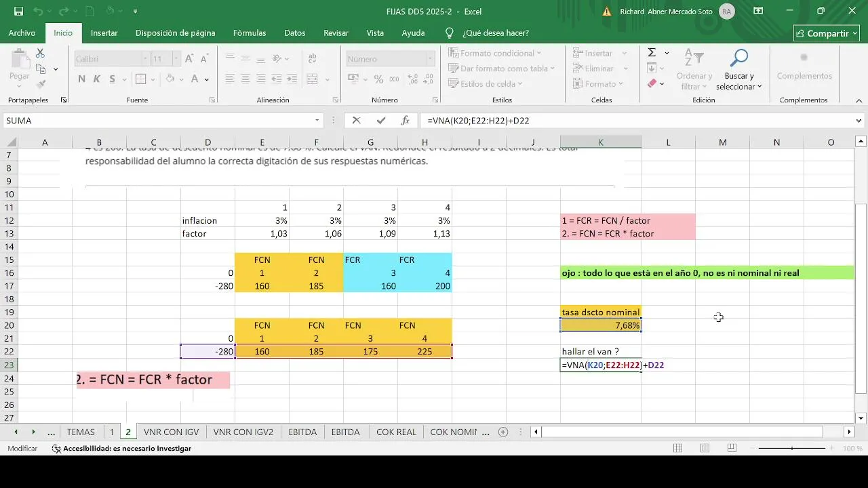868x488 pixels.
Task: Click the Format Painter brush icon
Action: point(41,85)
